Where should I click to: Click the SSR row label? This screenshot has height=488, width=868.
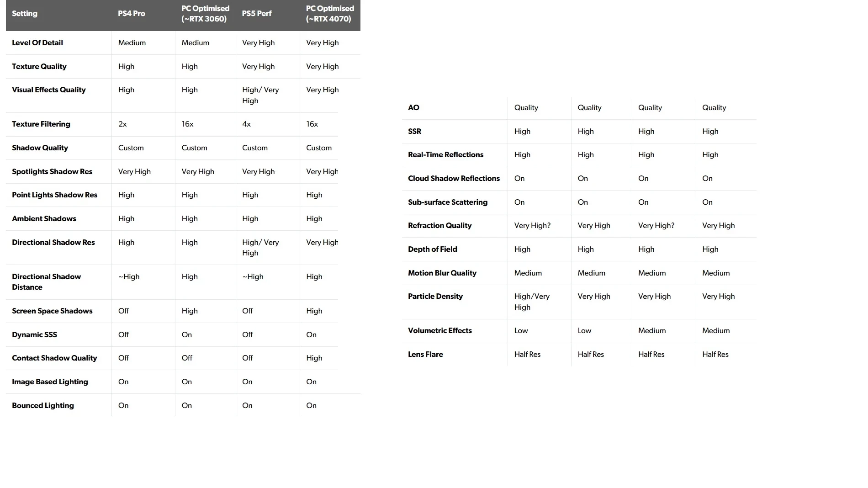414,132
